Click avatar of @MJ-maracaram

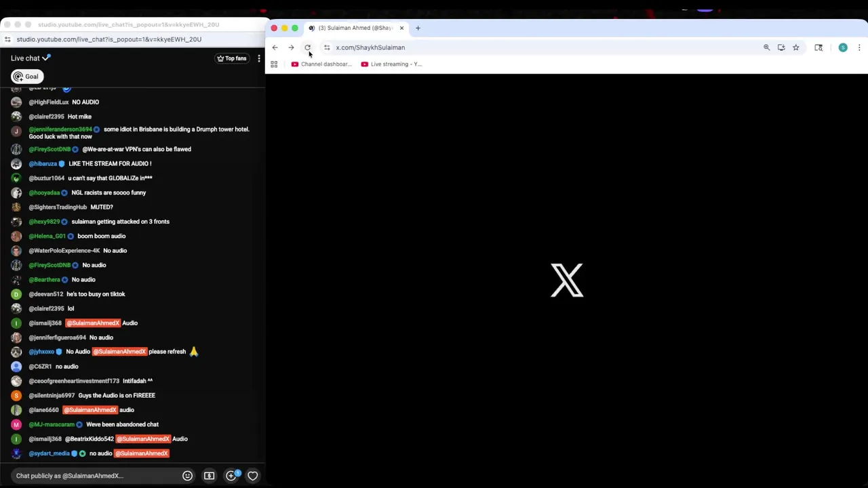(x=16, y=425)
